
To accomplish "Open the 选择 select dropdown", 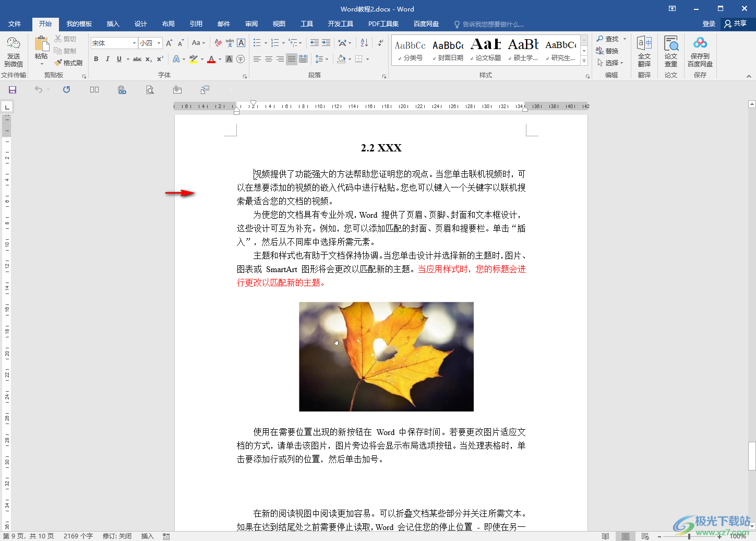I will click(610, 63).
